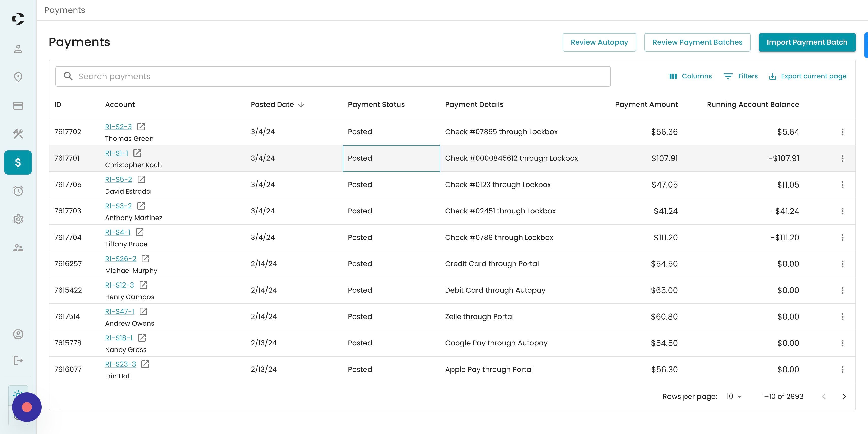
Task: Open the users group icon in sidebar
Action: pos(18,248)
